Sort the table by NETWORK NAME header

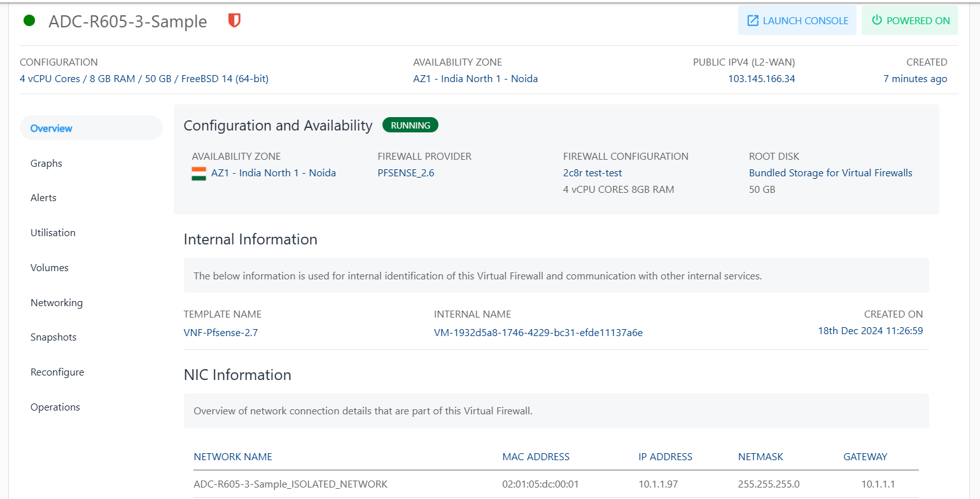232,456
